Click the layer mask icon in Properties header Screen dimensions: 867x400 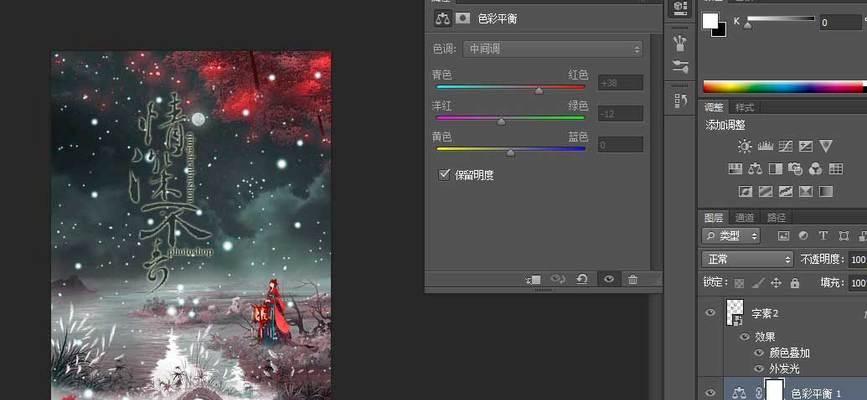462,18
